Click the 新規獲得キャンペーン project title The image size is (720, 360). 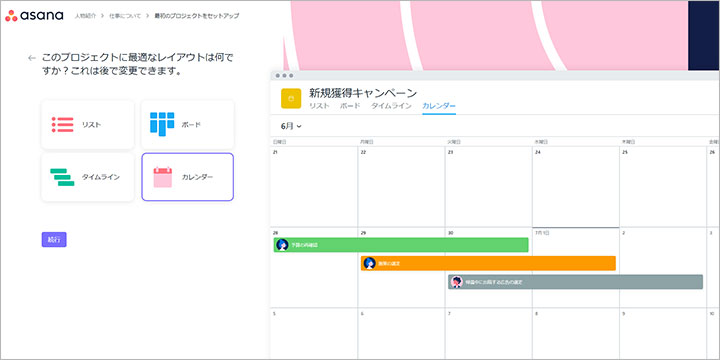(x=363, y=93)
